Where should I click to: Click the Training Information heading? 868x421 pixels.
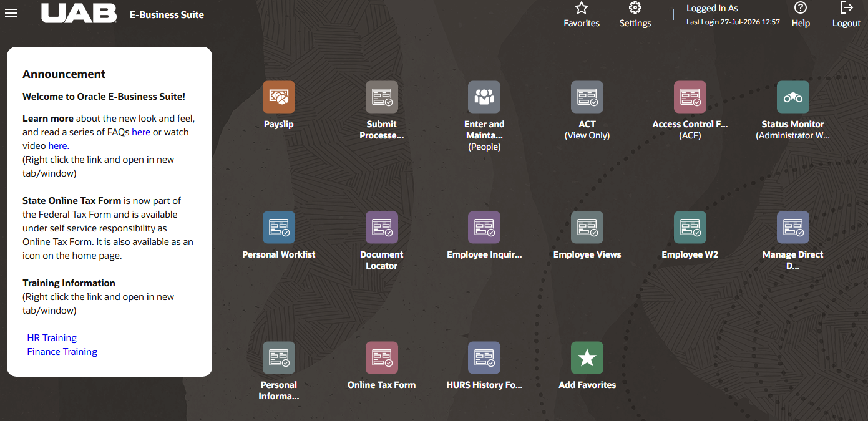tap(69, 283)
